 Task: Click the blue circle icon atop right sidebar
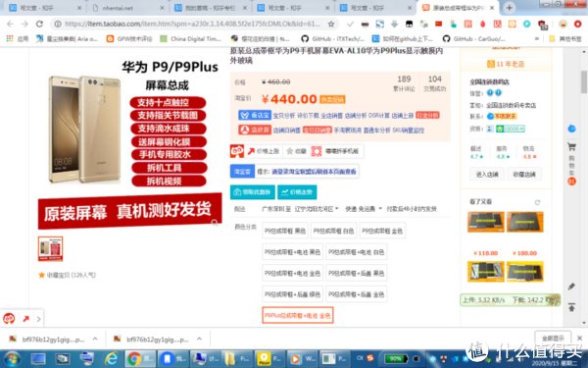(x=571, y=129)
